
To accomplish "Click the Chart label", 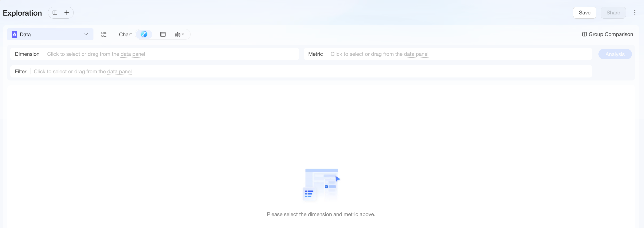I will pyautogui.click(x=125, y=34).
